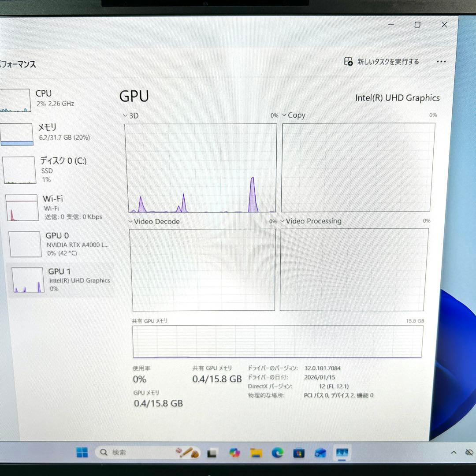This screenshot has height=476, width=476.
Task: Open Copilot from the taskbar
Action: point(234,453)
